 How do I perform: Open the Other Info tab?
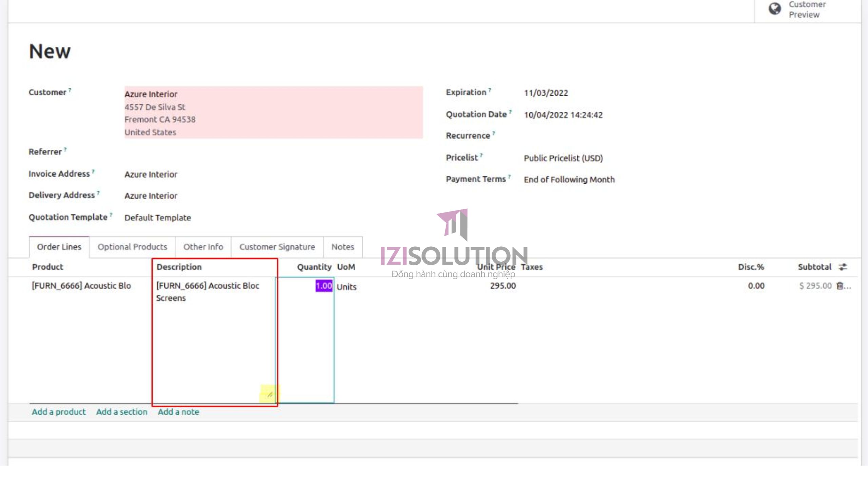point(203,247)
